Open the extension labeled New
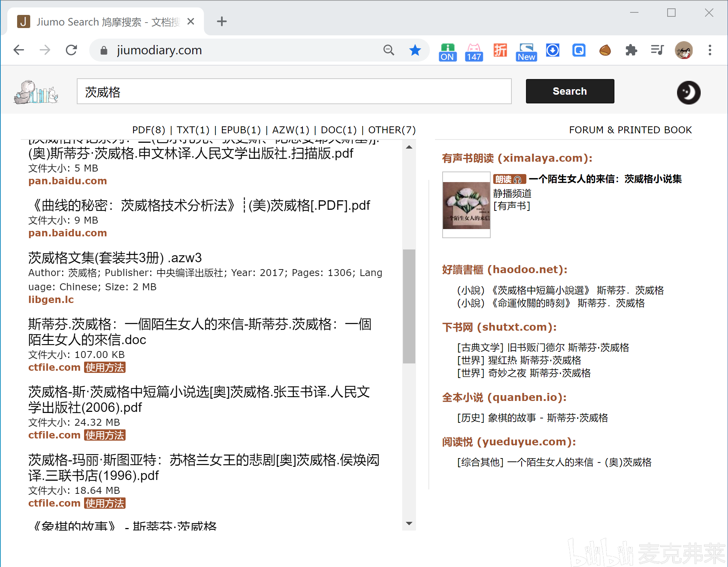The image size is (728, 567). click(526, 52)
